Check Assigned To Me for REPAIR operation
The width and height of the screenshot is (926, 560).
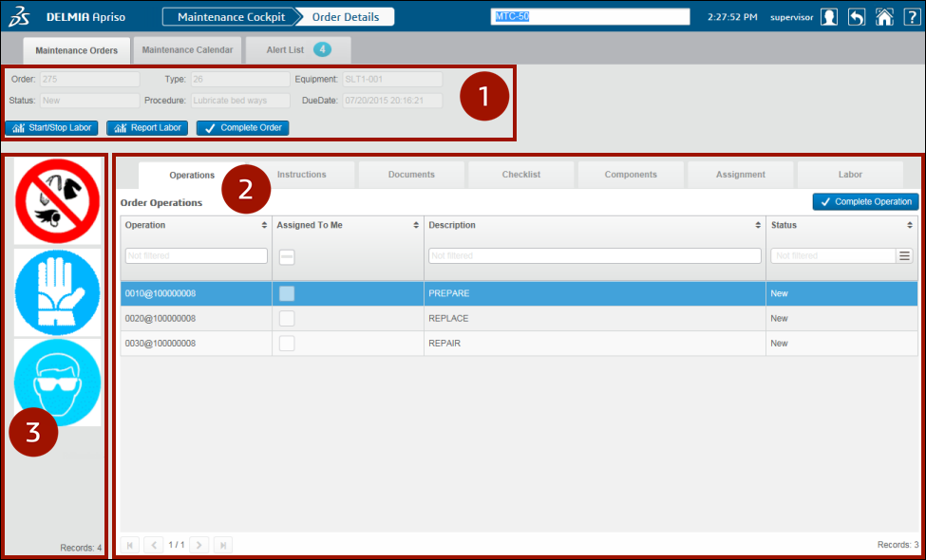(x=287, y=344)
